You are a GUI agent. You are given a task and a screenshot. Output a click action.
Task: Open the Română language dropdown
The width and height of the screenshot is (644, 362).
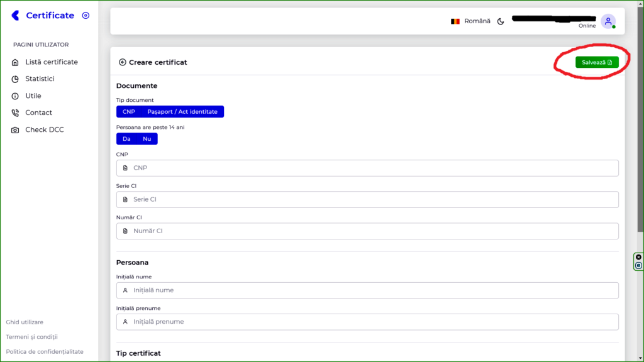470,21
